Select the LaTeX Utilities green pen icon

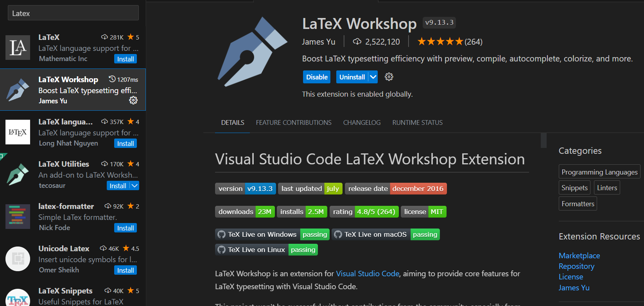(18, 174)
